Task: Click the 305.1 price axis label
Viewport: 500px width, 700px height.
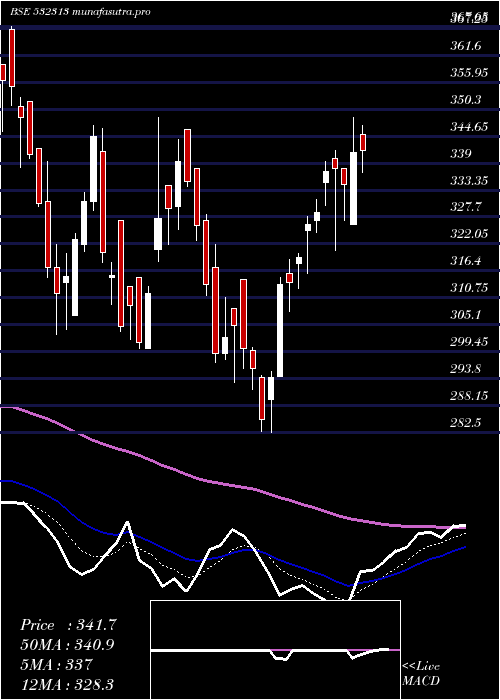Action: 466,315
